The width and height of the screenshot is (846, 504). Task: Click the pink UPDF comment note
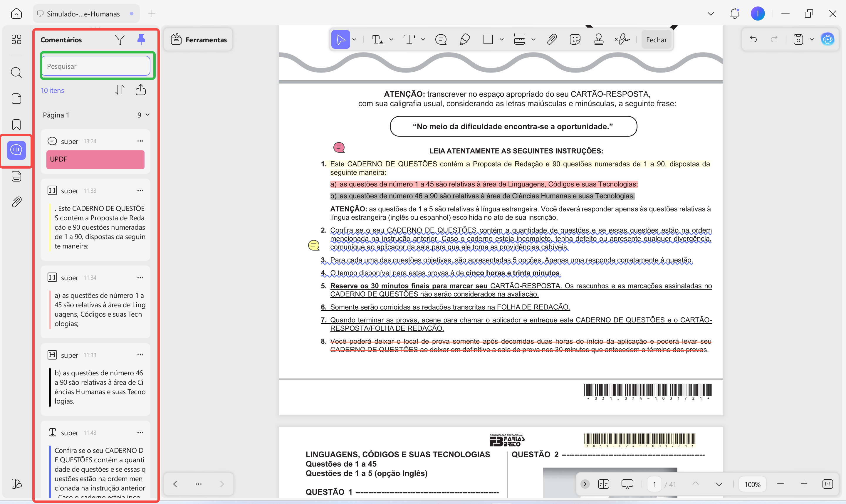[95, 159]
